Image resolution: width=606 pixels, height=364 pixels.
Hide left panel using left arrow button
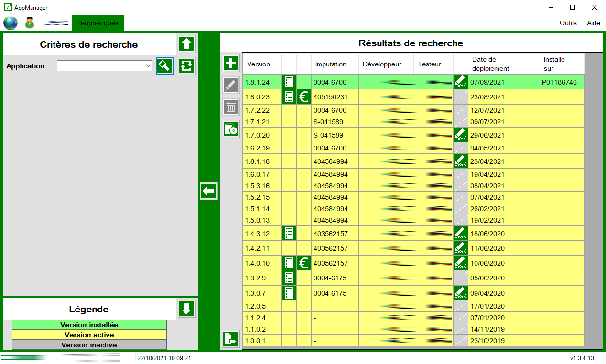coord(208,191)
